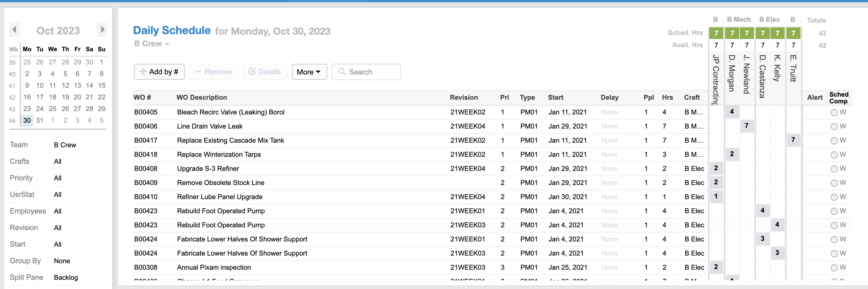The width and height of the screenshot is (868, 289).
Task: Click the magnifier icon in Search
Action: [342, 72]
